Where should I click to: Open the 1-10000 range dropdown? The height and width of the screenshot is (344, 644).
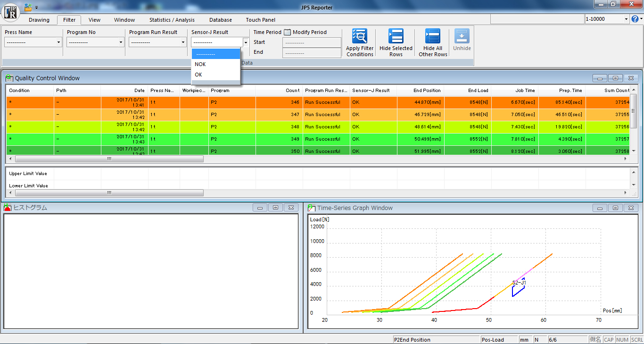tap(626, 19)
